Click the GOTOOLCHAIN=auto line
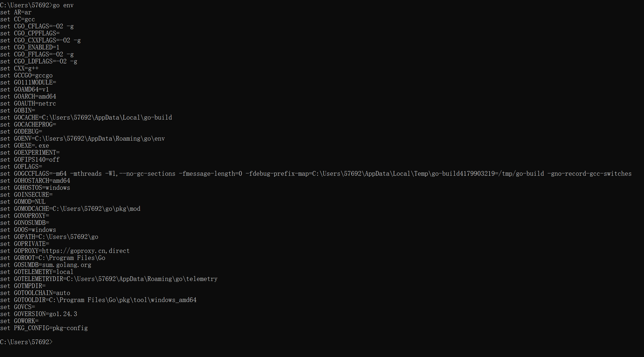Viewport: 644px width, 357px height. coord(35,293)
